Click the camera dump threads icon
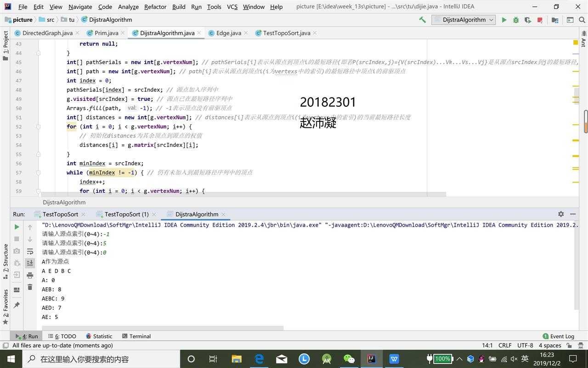Image resolution: width=588 pixels, height=368 pixels. coord(17,251)
